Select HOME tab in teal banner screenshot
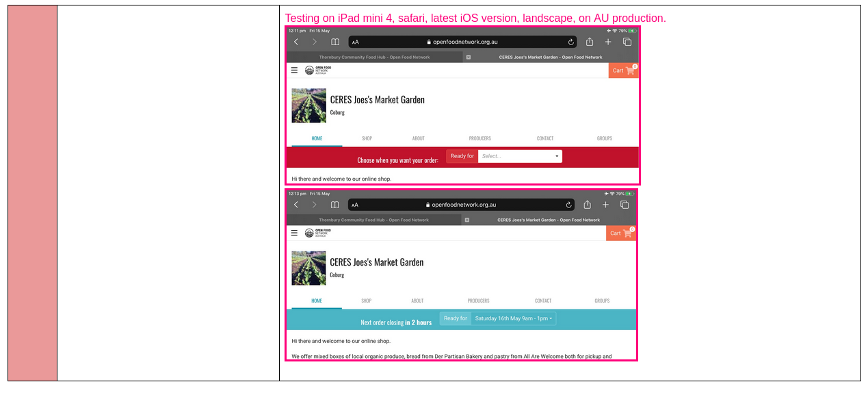This screenshot has width=868, height=395. (x=317, y=301)
